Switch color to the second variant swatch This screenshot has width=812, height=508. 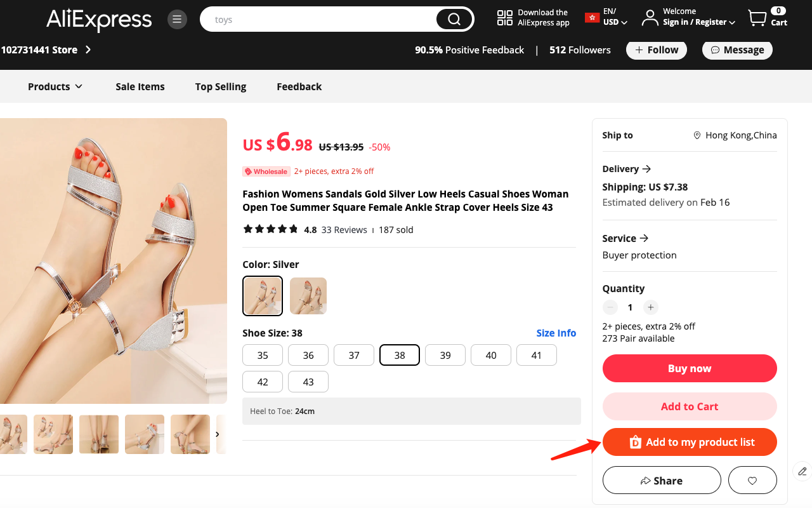[308, 296]
